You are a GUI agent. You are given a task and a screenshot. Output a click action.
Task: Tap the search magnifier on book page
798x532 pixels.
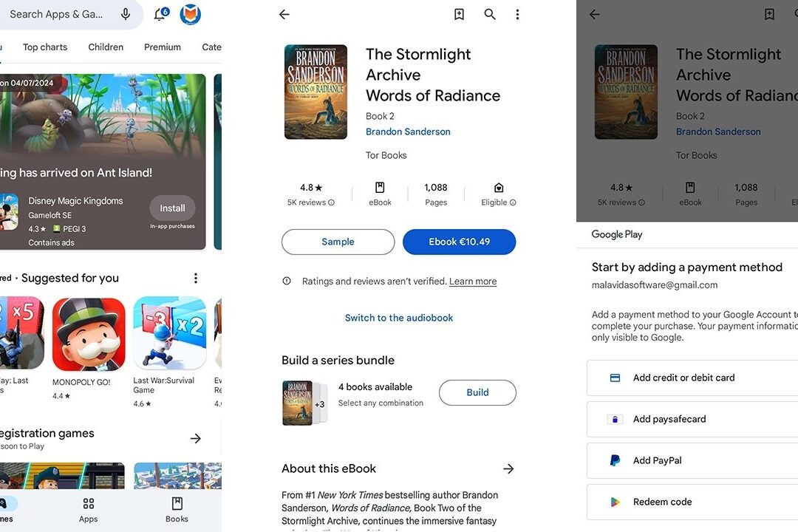[490, 14]
